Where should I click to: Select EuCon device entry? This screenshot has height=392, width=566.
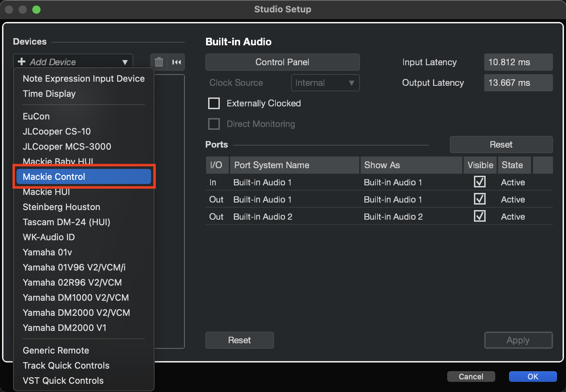(x=84, y=116)
